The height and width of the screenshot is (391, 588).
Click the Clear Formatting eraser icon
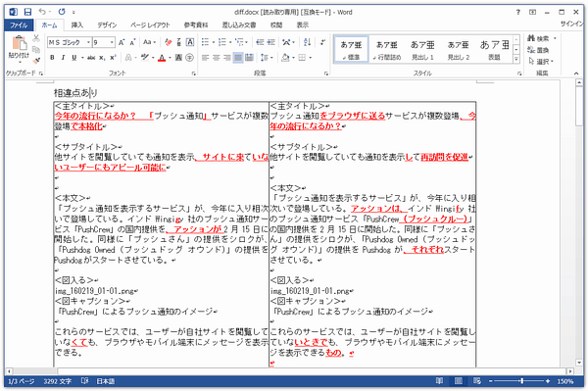(x=169, y=42)
